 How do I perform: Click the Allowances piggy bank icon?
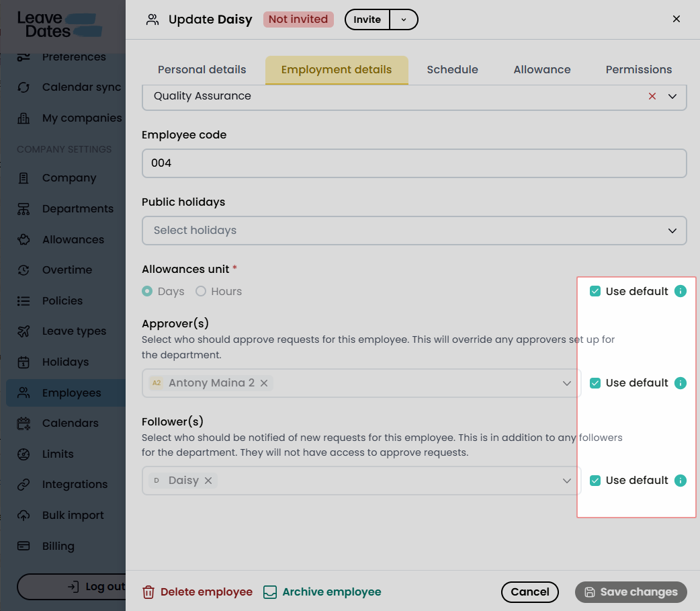tap(24, 240)
